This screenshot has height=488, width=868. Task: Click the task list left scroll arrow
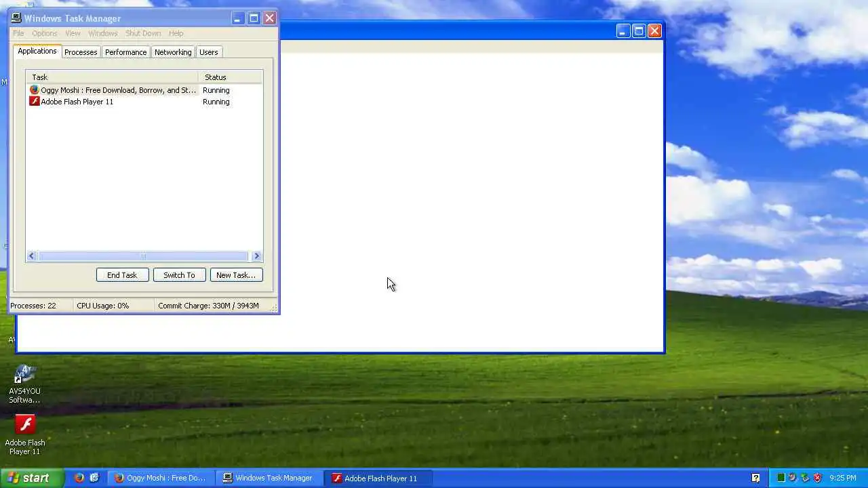tap(32, 256)
